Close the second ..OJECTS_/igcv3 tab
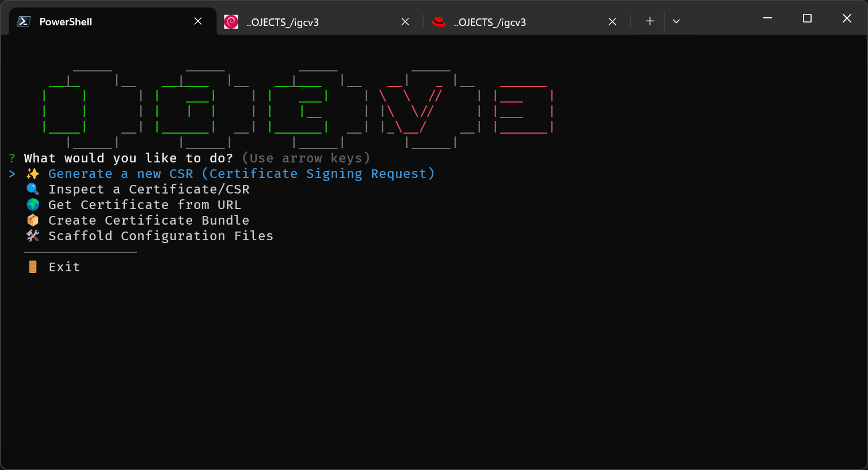 click(405, 21)
